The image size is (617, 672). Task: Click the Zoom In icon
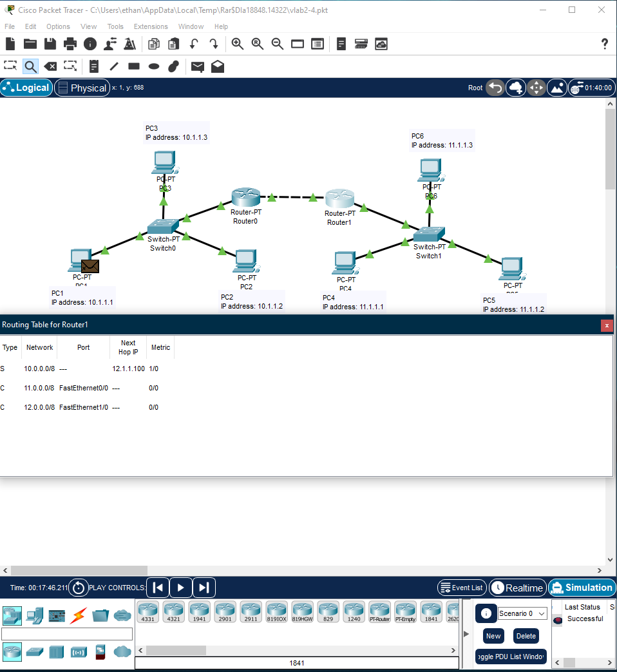238,44
